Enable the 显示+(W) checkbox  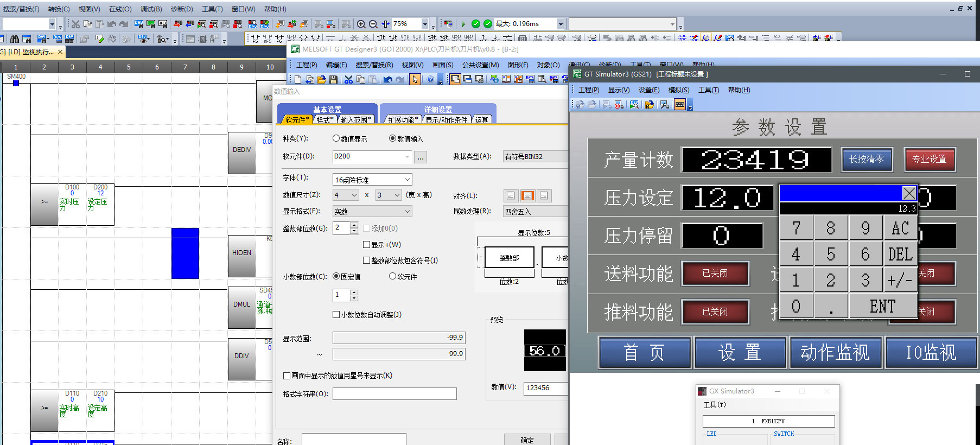(x=366, y=245)
